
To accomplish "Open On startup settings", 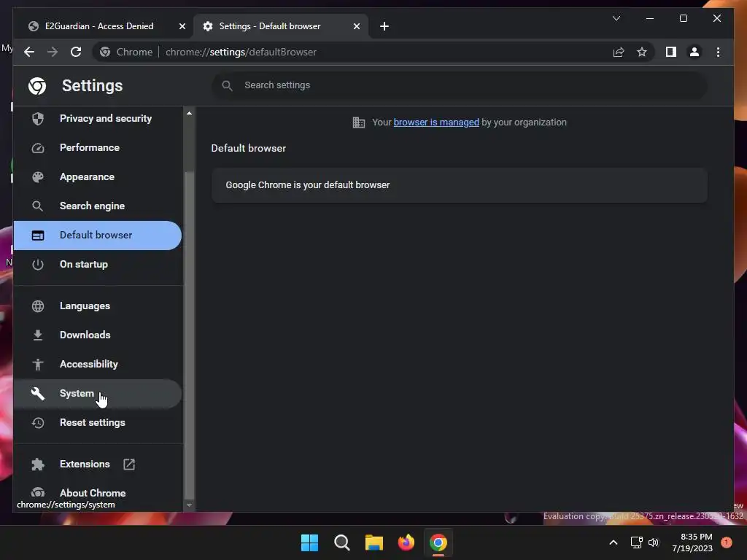I will pyautogui.click(x=98, y=264).
